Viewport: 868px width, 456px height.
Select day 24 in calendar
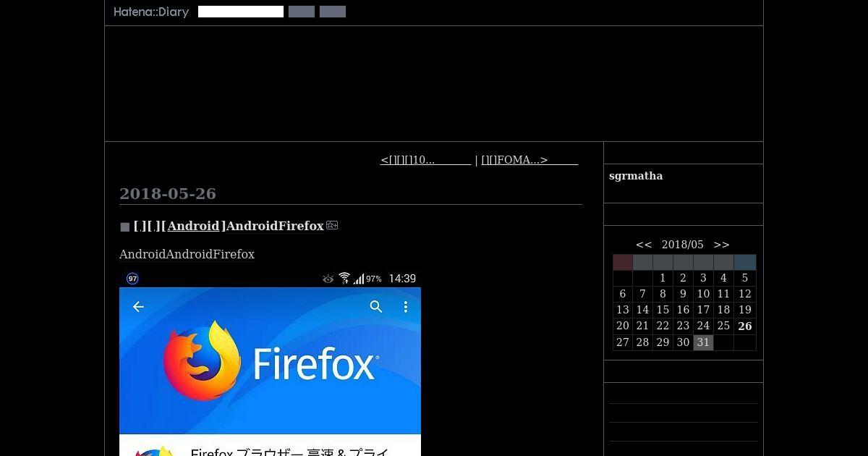click(703, 326)
